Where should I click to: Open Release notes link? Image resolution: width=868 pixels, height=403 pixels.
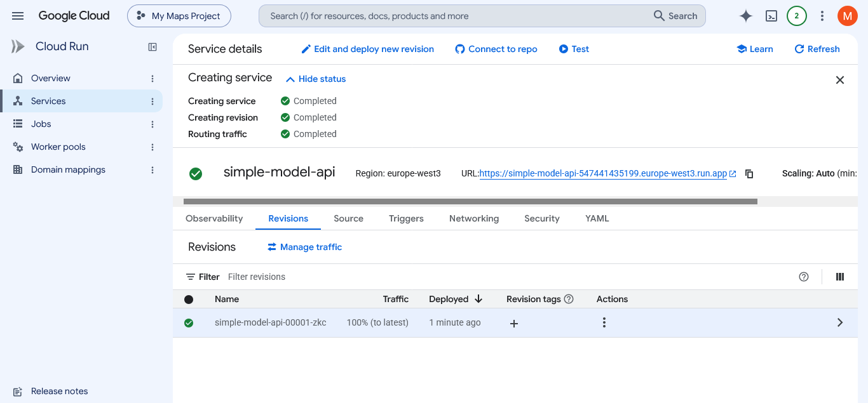click(x=60, y=391)
